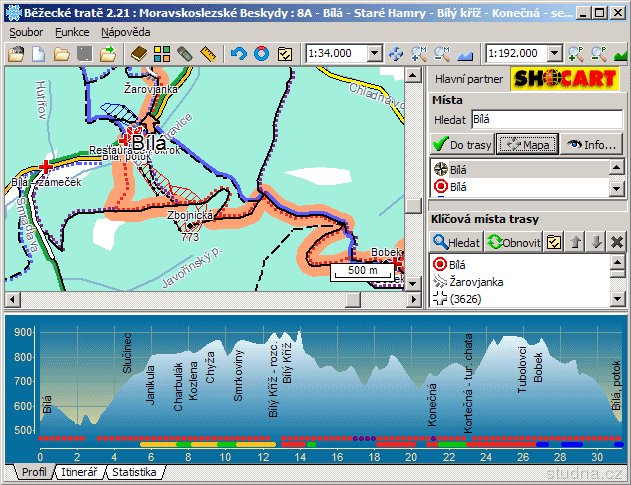This screenshot has width=631, height=485.
Task: Click the Do trasy button
Action: click(462, 145)
